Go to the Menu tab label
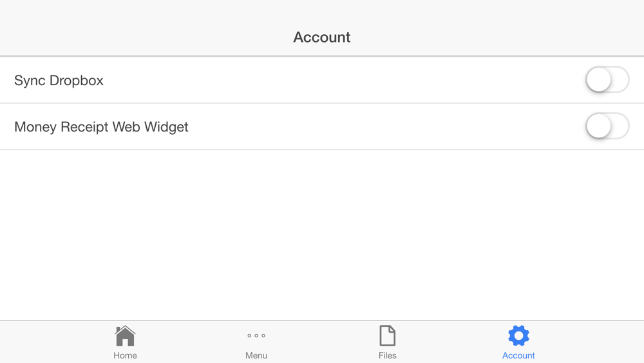 (x=256, y=356)
